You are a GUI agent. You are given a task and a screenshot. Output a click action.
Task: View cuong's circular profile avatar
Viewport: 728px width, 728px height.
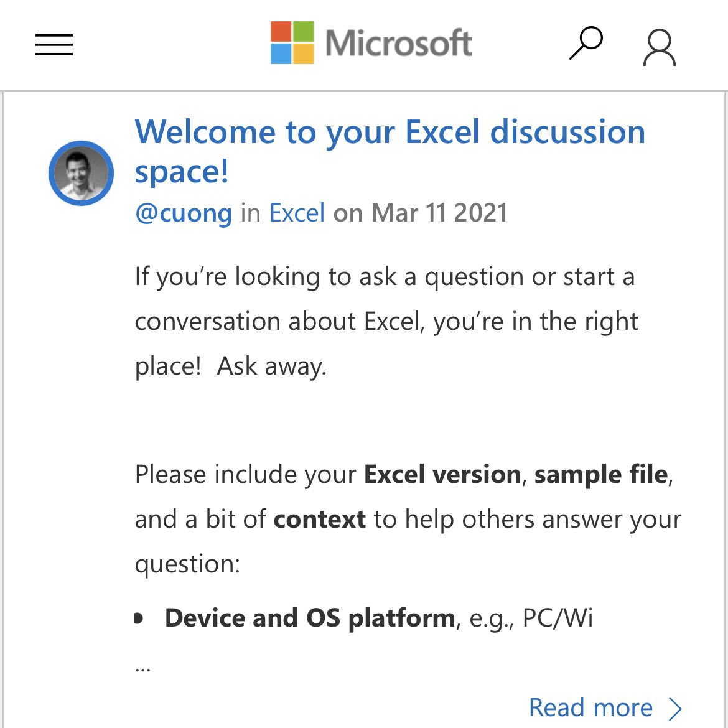(x=82, y=173)
